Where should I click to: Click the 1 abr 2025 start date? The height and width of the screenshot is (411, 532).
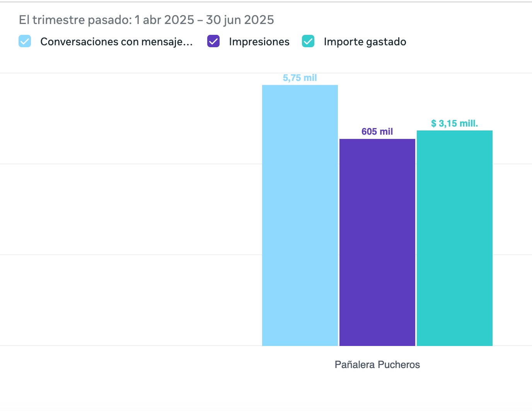164,20
